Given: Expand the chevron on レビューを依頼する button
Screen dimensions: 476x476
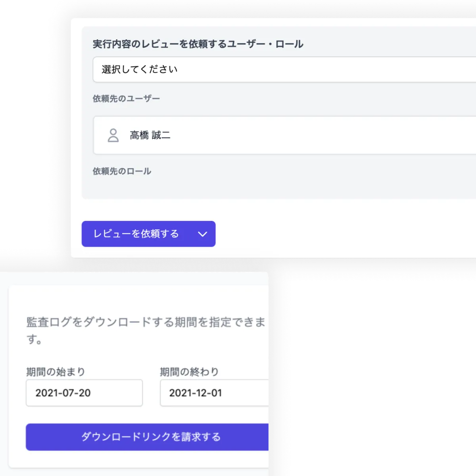Looking at the screenshot, I should (202, 234).
